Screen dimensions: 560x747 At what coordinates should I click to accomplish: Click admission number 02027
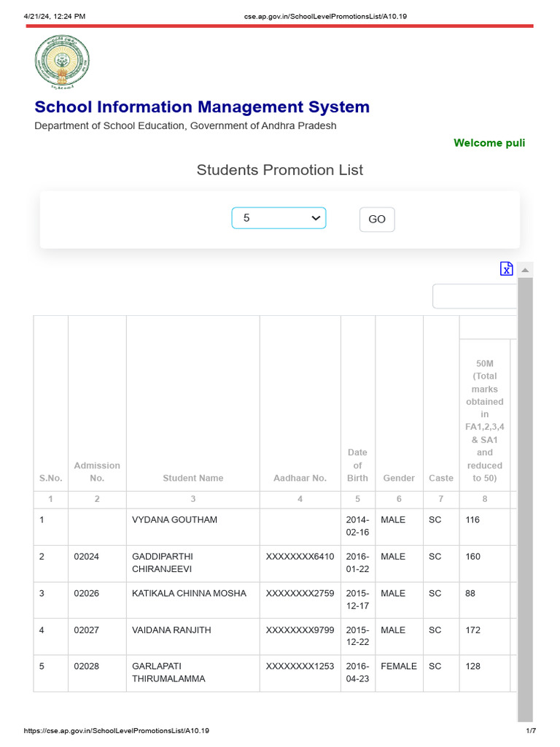86,630
